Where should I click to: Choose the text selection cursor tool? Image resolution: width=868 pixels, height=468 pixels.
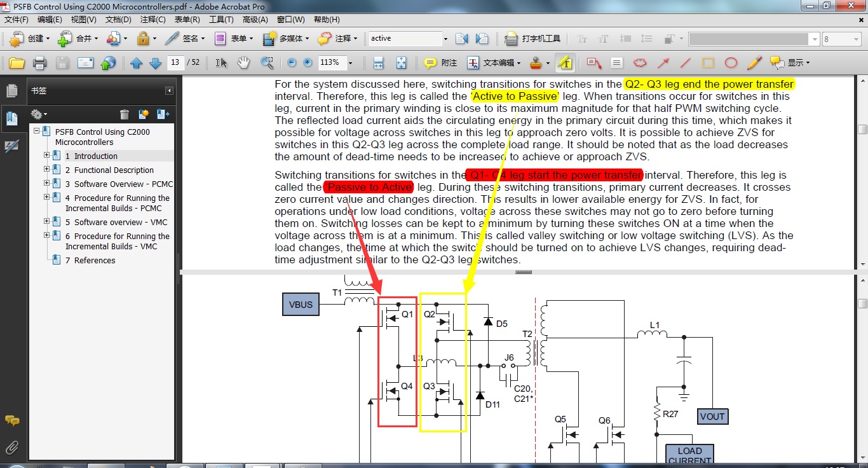pos(221,63)
